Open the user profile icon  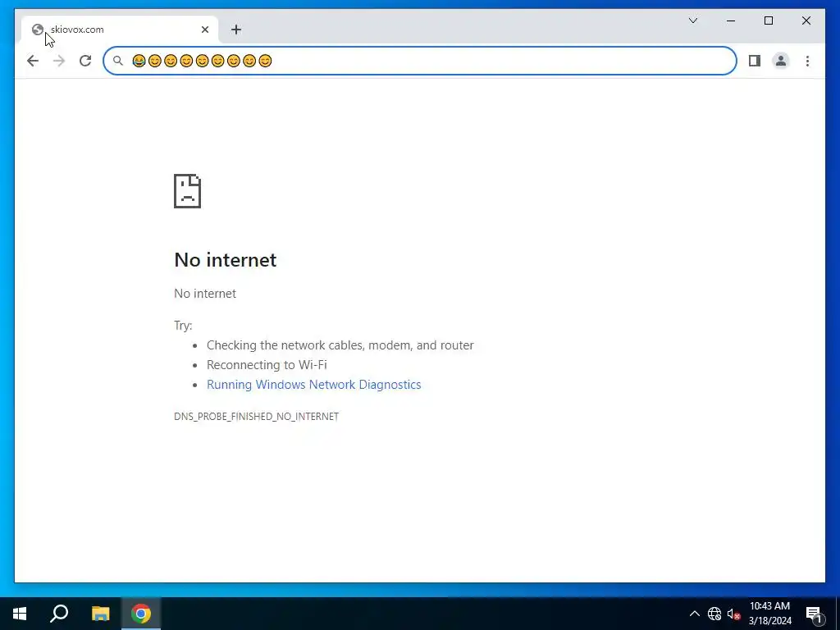coord(781,61)
